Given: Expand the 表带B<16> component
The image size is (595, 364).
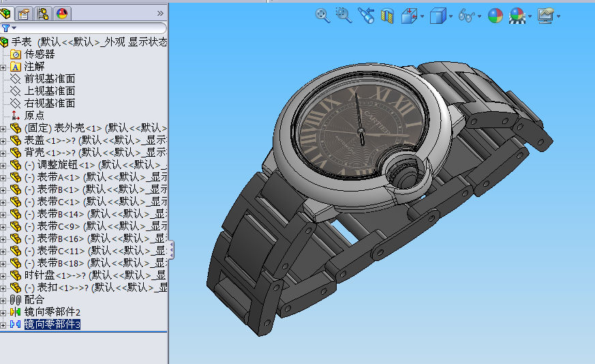Looking at the screenshot, I should (x=3, y=239).
